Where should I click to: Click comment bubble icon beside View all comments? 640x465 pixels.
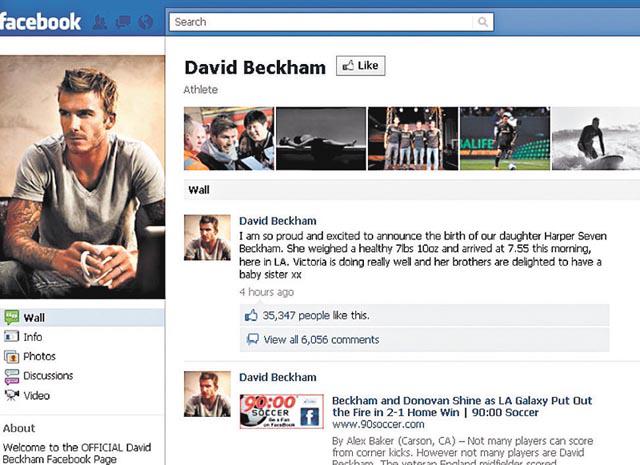coord(253,339)
